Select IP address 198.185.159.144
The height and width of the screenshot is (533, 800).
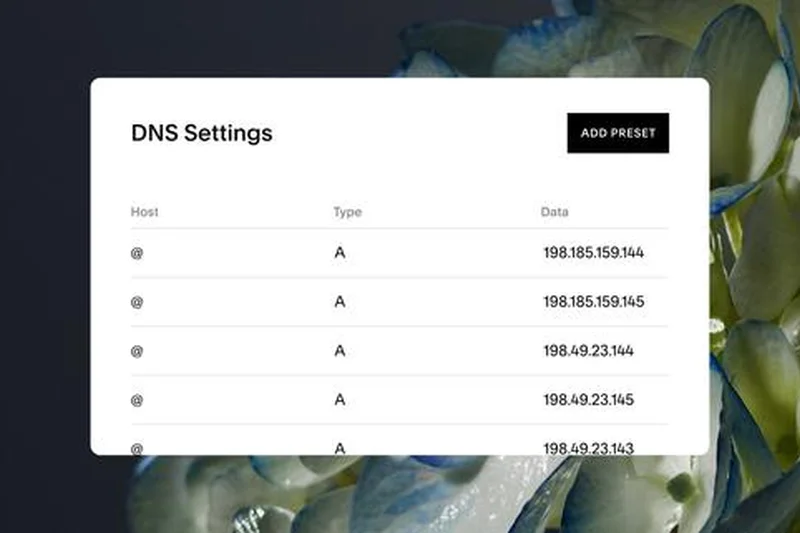pos(593,253)
